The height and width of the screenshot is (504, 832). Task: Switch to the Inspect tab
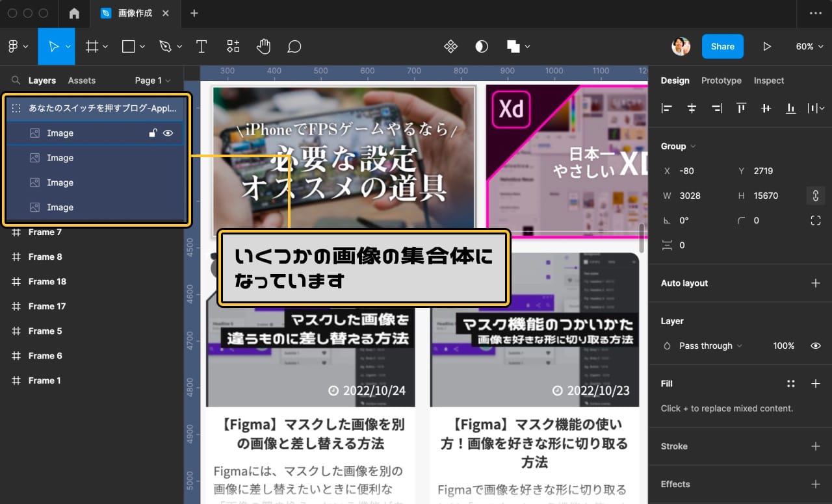click(x=769, y=81)
